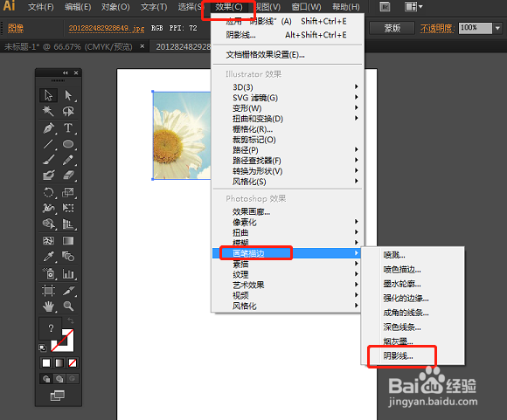
Task: Open the arrange documents dropdown
Action: click(413, 7)
